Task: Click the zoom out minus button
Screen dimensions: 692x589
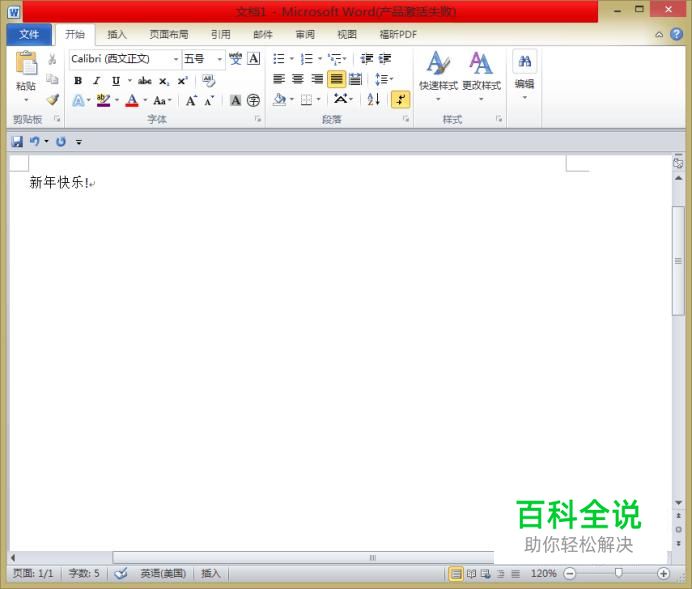Action: 570,574
